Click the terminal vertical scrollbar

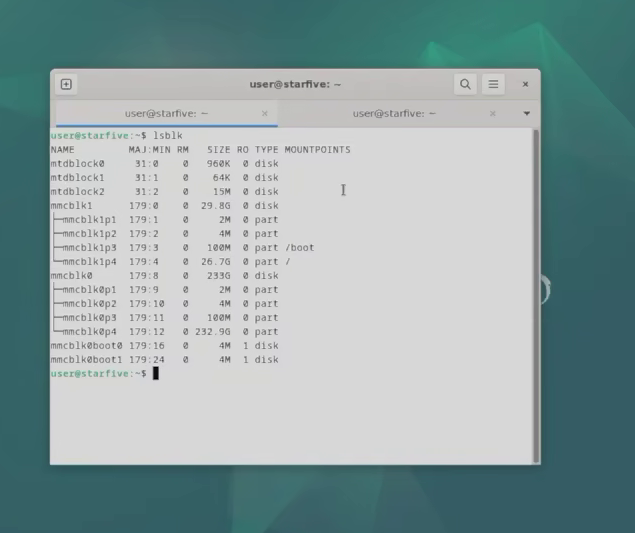pos(536,296)
